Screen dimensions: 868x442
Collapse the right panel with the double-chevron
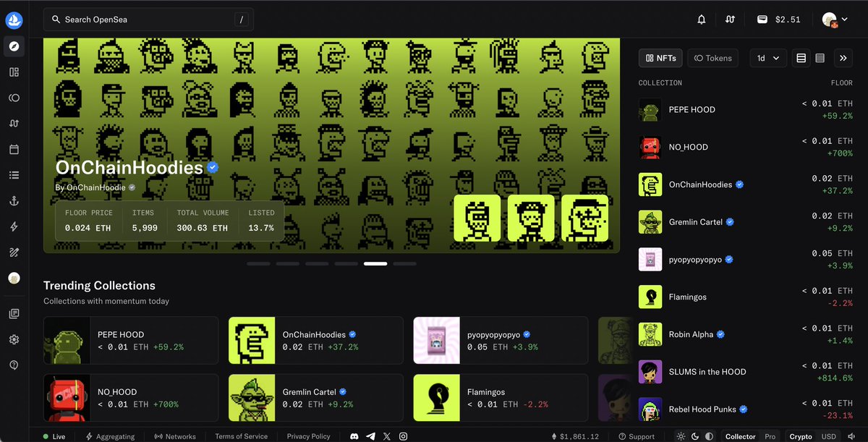[x=843, y=58]
